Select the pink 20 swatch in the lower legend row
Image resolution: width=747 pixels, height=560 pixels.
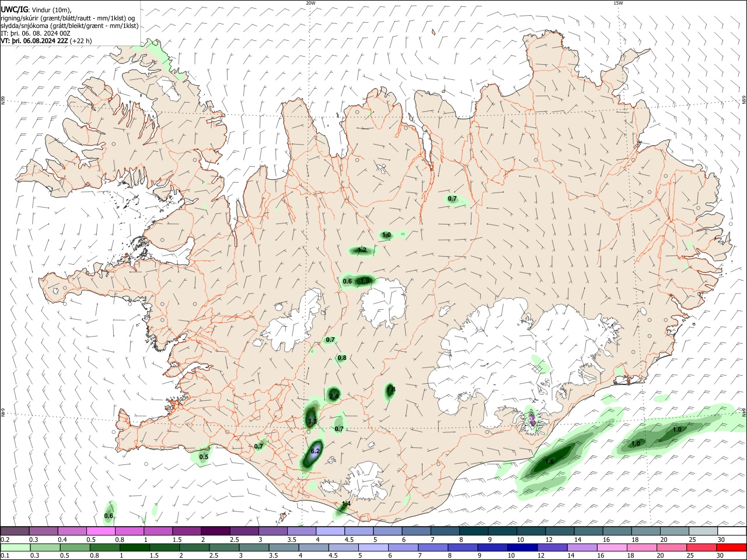coord(672,547)
